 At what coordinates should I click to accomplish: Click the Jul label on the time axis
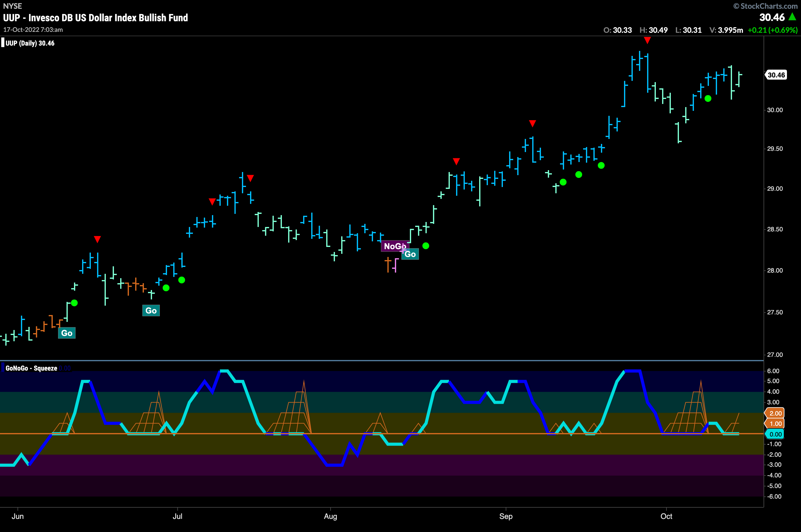(x=177, y=516)
